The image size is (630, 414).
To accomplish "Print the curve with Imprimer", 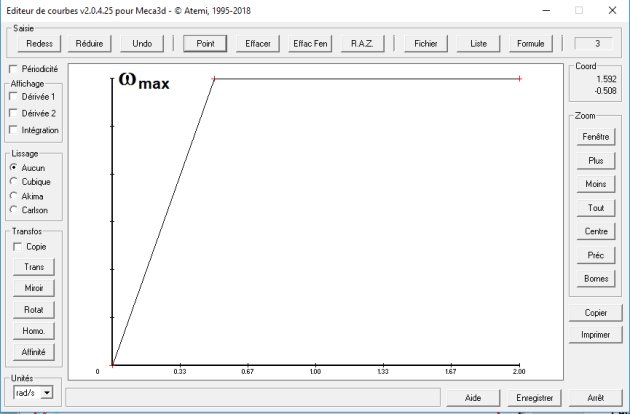I will [595, 335].
